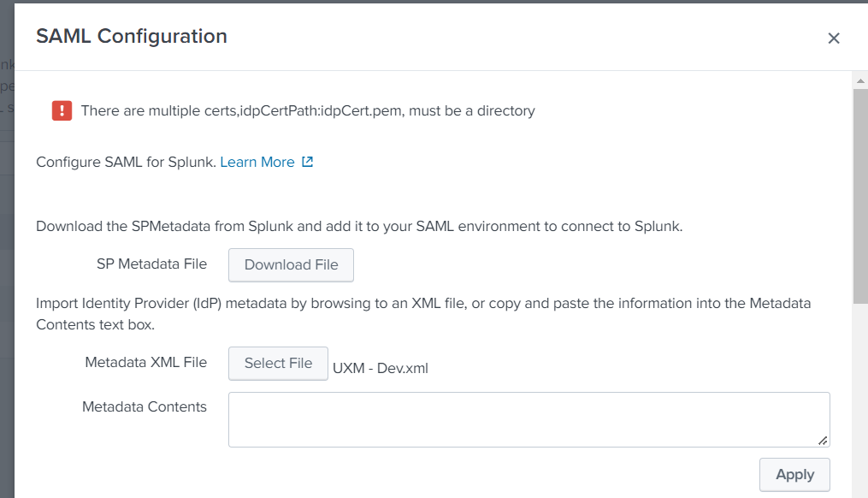Click the Import Identity Provider instruction paragraph
The height and width of the screenshot is (498, 868).
tap(423, 313)
